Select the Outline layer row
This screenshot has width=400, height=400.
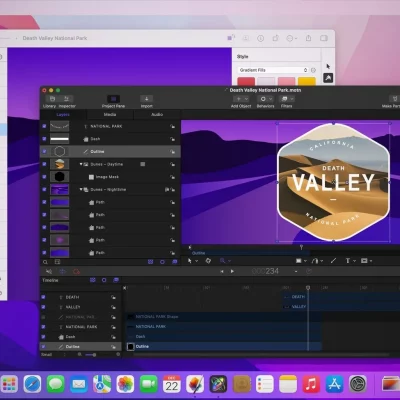(x=110, y=152)
